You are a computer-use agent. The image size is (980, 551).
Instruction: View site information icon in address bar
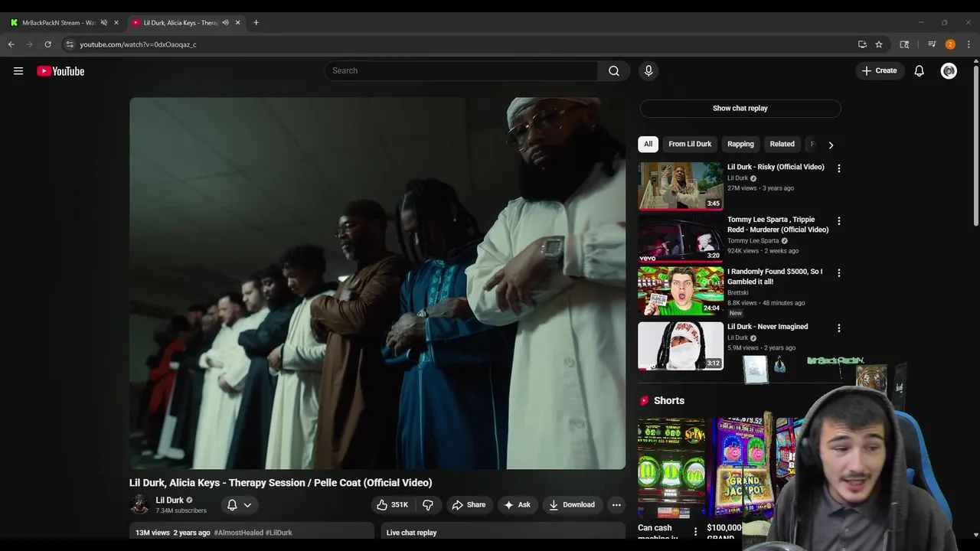[70, 44]
